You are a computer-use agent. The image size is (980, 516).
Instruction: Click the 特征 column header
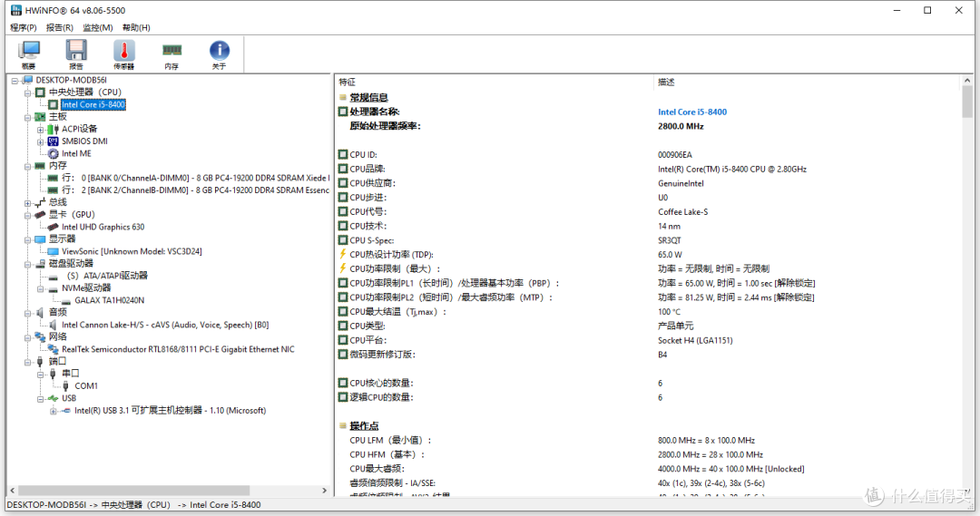click(347, 82)
